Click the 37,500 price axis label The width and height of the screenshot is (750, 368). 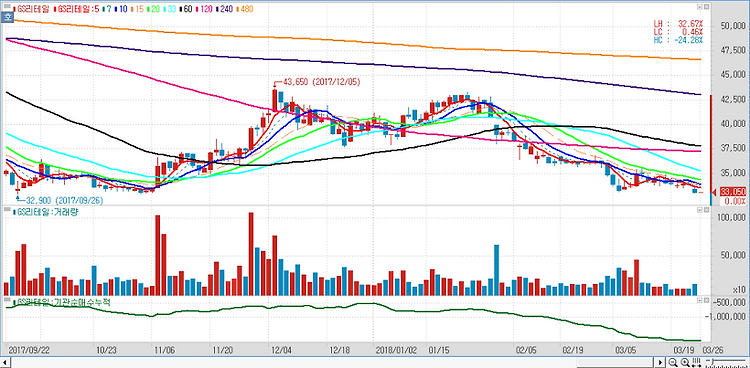(x=733, y=149)
